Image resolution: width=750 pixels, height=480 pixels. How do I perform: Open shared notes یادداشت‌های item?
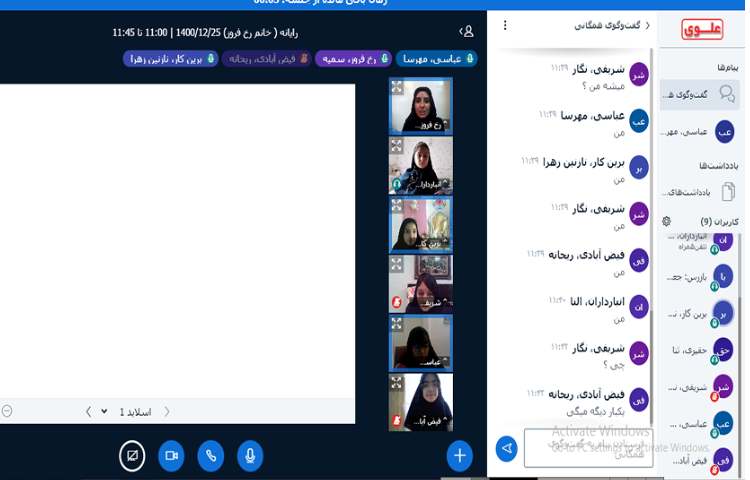(700, 192)
